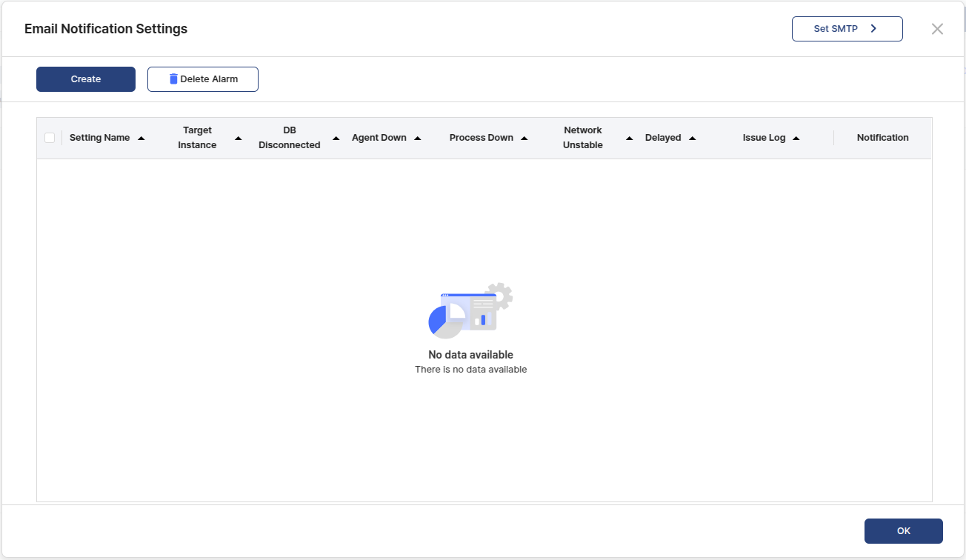
Task: Sort by Agent Down arrow icon
Action: pyautogui.click(x=418, y=139)
